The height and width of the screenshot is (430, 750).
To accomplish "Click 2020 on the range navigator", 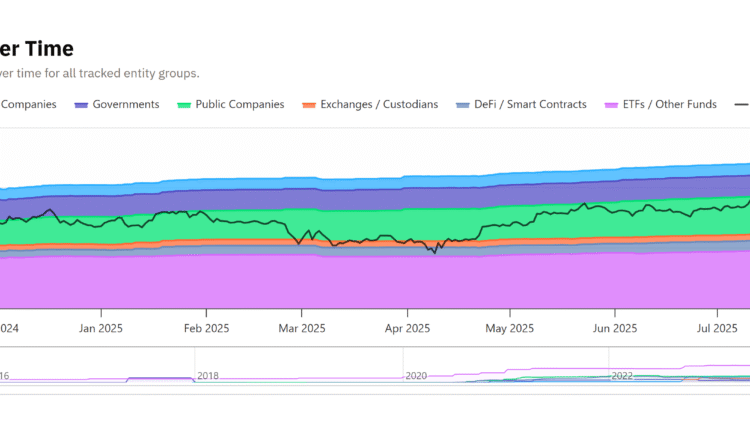I will pos(416,376).
